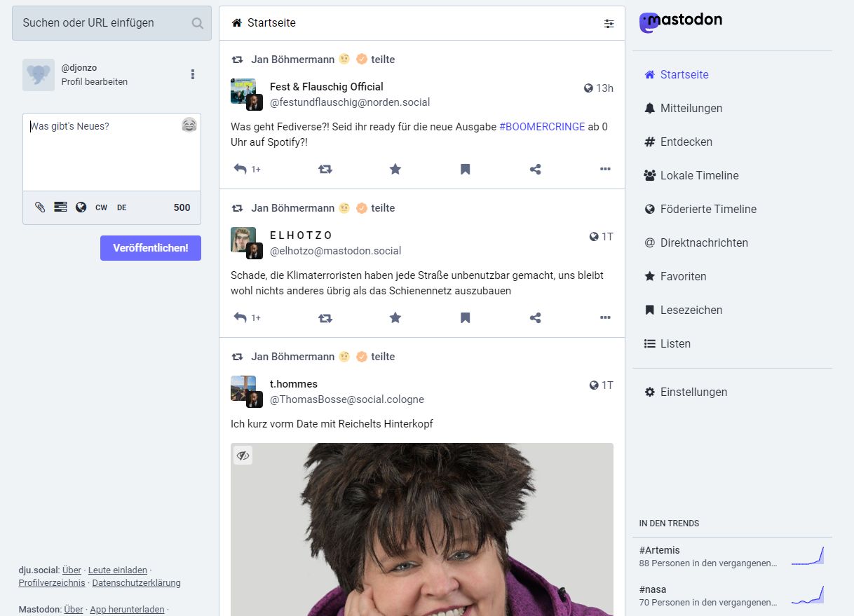This screenshot has height=616, width=854.
Task: Open more options on Fest & Flauschig post
Action: [x=605, y=169]
